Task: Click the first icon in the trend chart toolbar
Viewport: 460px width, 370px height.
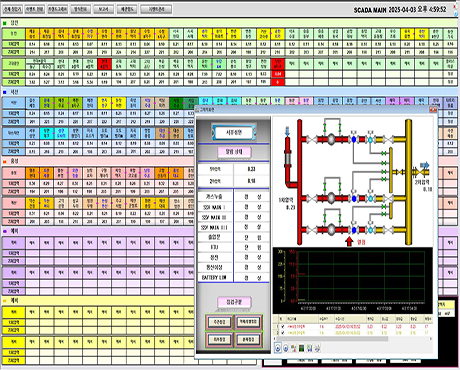Action: pyautogui.click(x=278, y=348)
